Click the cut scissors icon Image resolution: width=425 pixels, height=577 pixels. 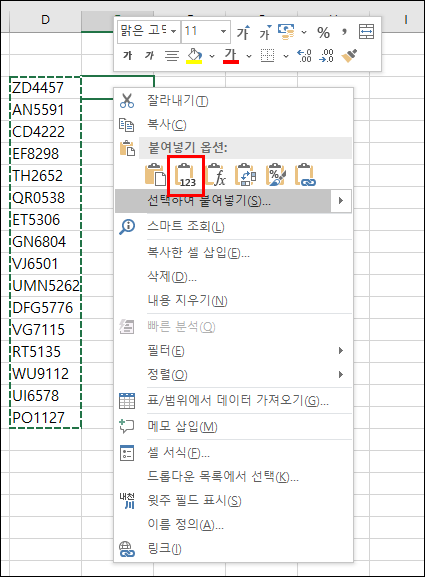pos(127,100)
